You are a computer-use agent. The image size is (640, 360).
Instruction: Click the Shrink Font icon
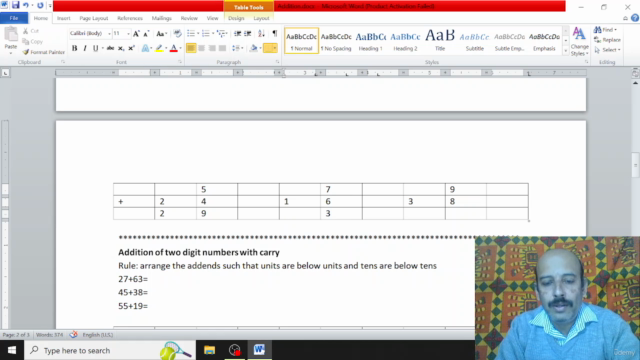(x=146, y=33)
